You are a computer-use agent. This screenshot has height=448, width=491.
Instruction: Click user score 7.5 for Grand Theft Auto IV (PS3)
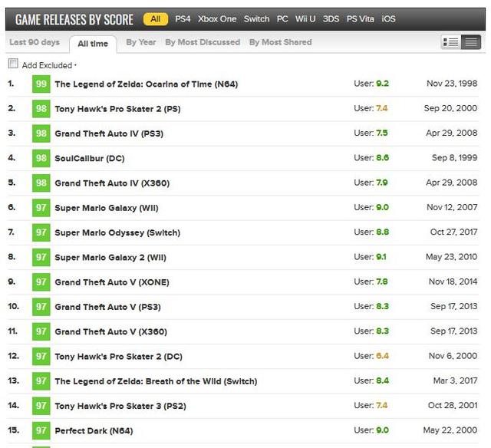click(382, 133)
